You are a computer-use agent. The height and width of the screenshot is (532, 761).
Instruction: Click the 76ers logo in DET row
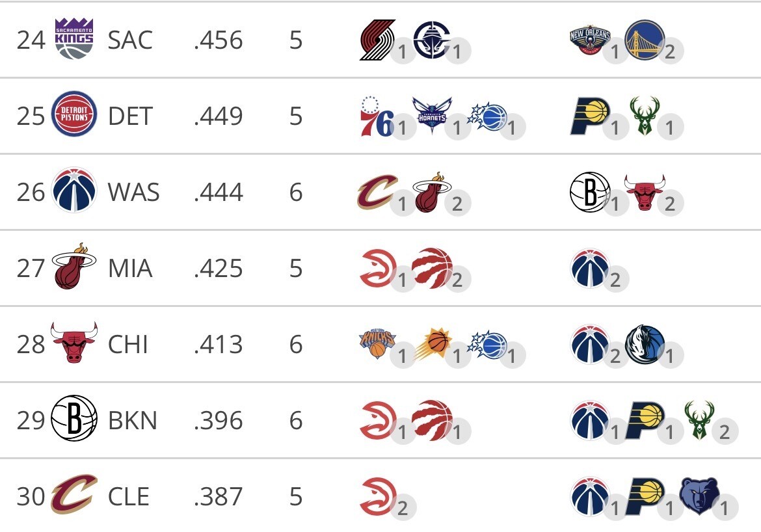[x=378, y=116]
